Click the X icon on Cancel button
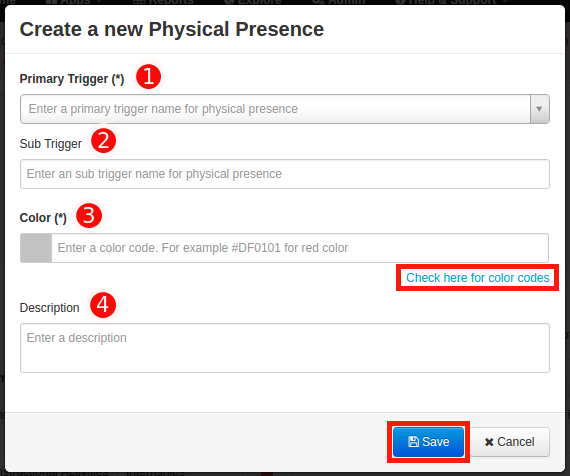The height and width of the screenshot is (476, 570). (x=489, y=442)
